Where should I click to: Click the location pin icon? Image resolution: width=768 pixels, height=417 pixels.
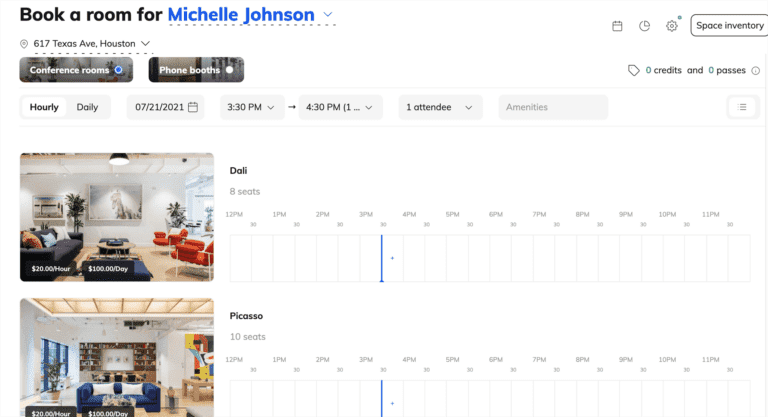pos(24,44)
